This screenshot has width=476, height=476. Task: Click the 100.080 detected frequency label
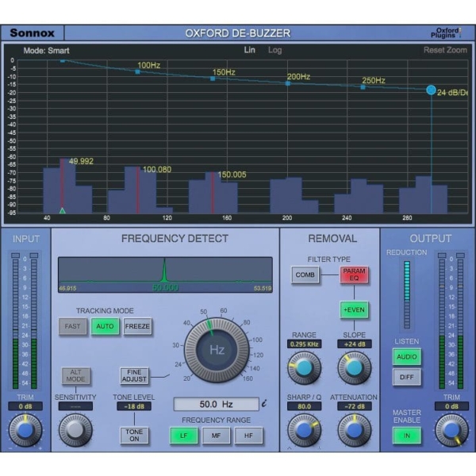tap(157, 170)
